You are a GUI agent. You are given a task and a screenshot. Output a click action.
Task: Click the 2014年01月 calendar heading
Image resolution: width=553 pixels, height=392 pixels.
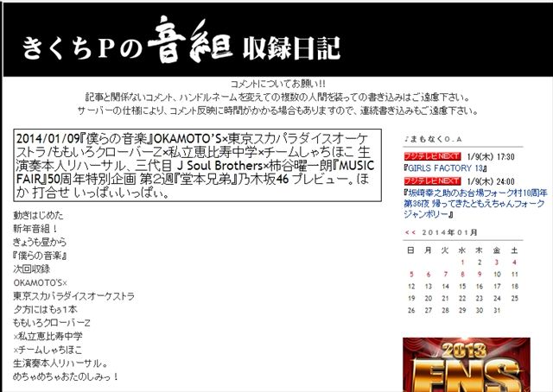[449, 232]
